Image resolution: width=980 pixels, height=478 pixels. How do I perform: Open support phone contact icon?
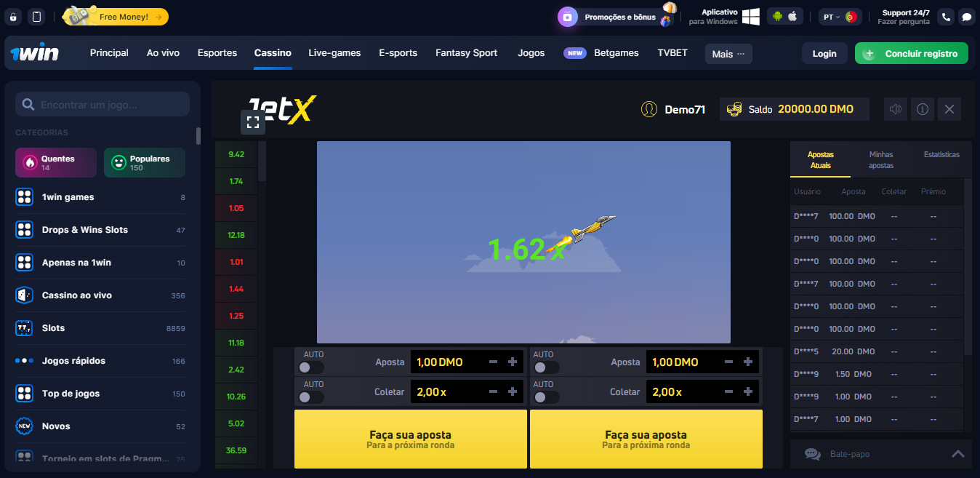(946, 16)
